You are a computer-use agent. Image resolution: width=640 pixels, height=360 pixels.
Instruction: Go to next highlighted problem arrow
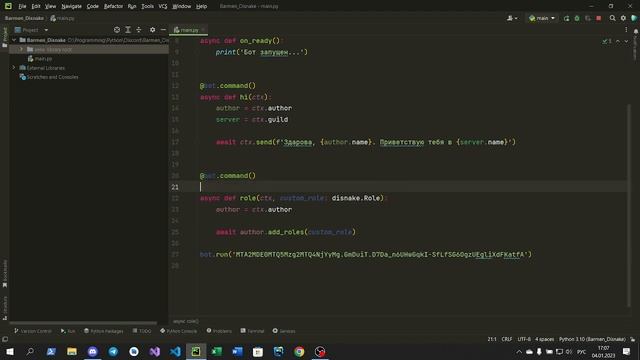point(626,41)
